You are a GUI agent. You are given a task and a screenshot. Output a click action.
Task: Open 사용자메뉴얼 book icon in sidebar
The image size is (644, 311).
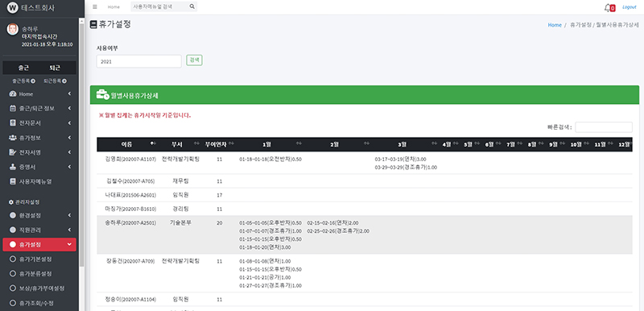(12, 181)
